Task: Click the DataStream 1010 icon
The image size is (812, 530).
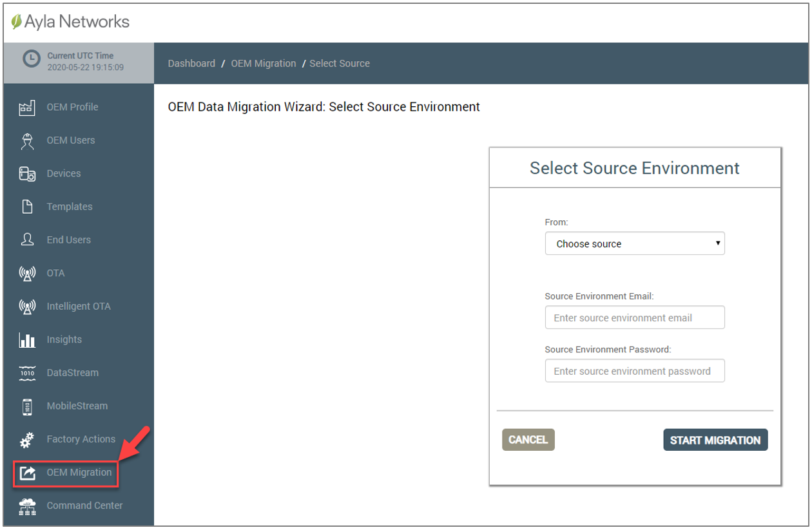Action: [x=27, y=373]
